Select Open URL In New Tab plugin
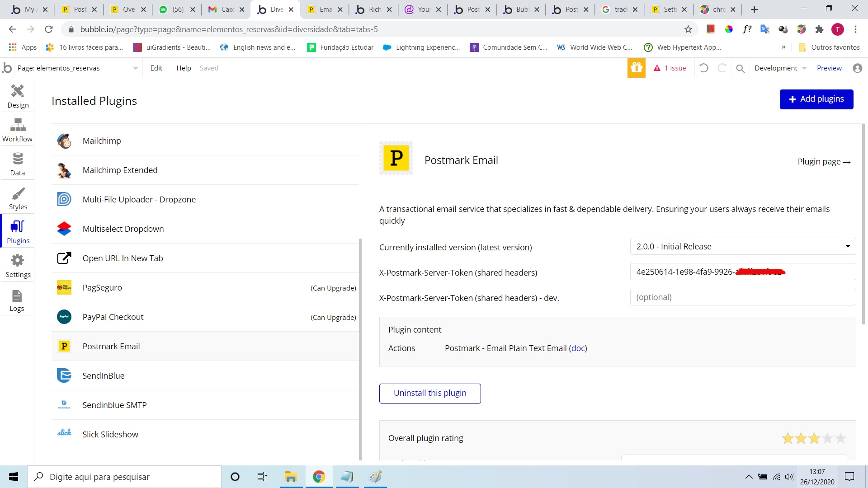Viewport: 868px width, 488px height. (x=205, y=258)
